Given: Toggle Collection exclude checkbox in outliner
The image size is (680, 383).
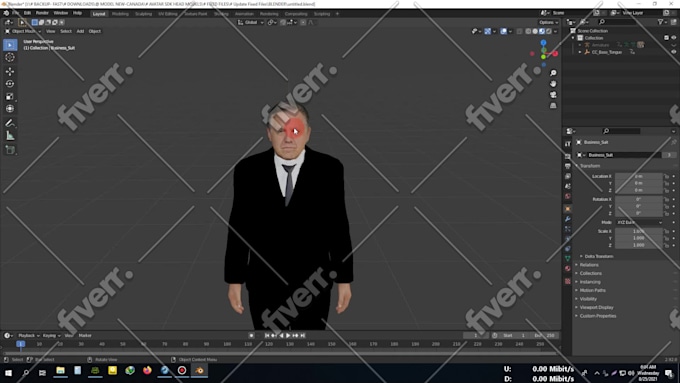Looking at the screenshot, I should coord(667,38).
